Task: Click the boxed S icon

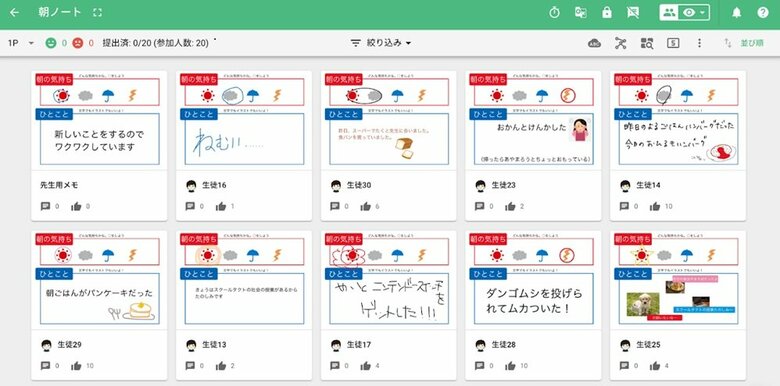Action: (x=673, y=43)
